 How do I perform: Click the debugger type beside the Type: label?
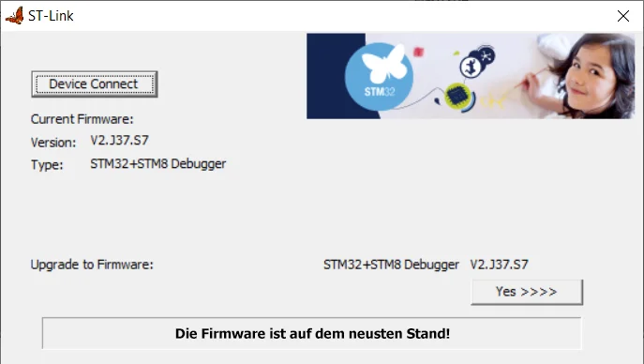click(x=158, y=163)
